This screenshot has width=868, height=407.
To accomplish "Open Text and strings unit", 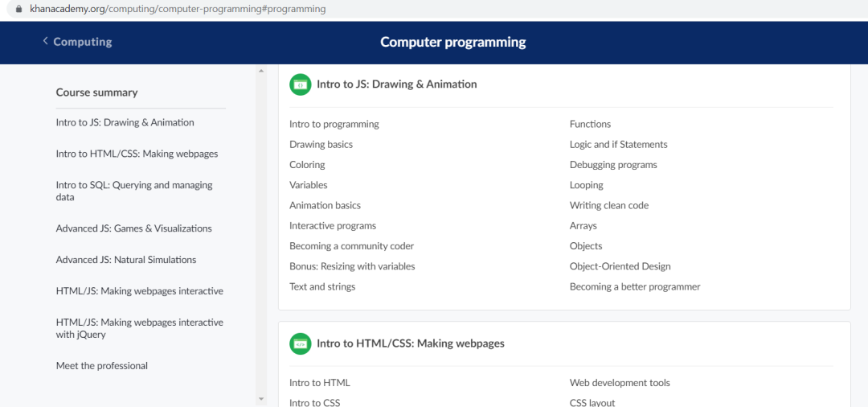I will pos(322,287).
